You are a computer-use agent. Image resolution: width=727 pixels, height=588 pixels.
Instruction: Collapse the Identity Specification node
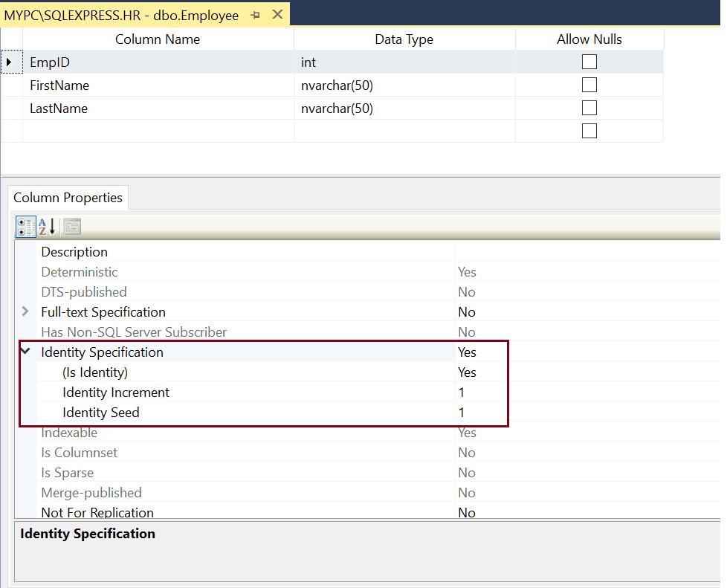26,352
